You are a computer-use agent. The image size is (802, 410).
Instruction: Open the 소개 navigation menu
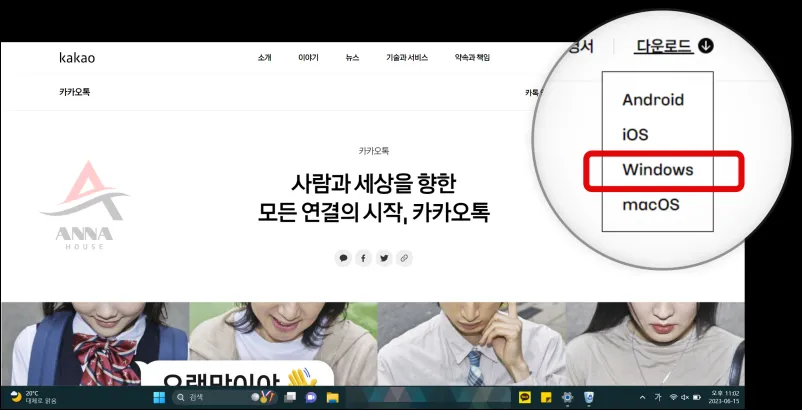click(264, 58)
